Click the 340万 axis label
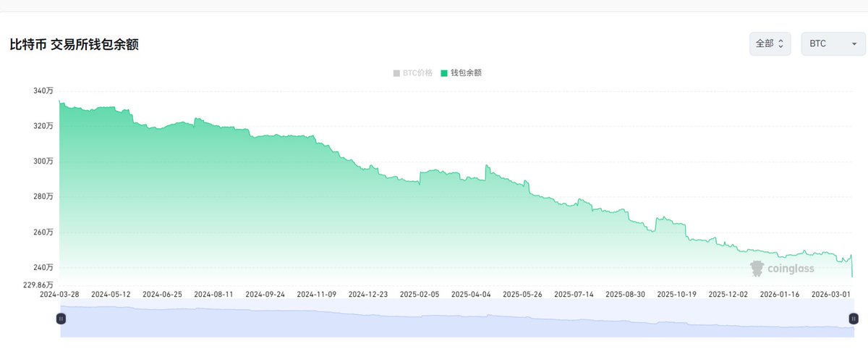The width and height of the screenshot is (868, 357). [x=43, y=91]
